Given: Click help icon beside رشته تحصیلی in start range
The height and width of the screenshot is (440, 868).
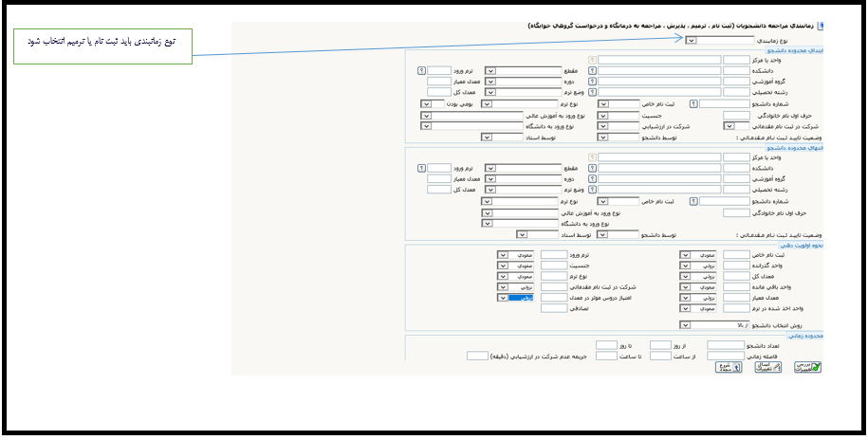Looking at the screenshot, I should coord(592,92).
